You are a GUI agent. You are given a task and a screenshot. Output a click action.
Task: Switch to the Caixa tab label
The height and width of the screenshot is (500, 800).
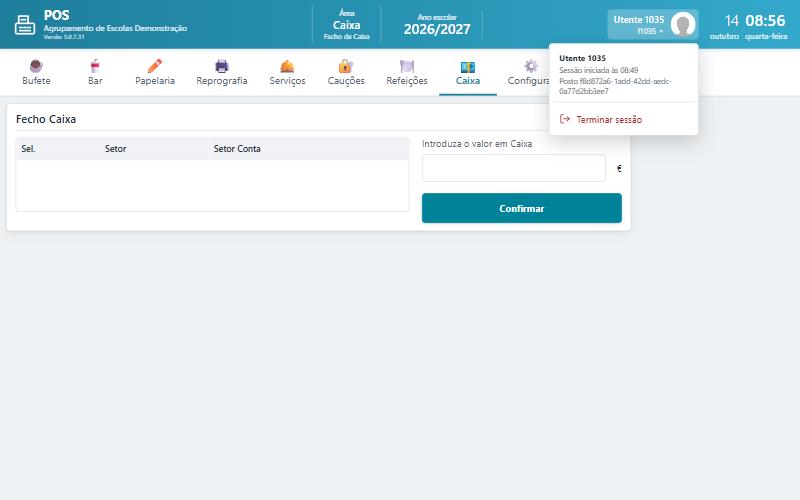point(468,81)
